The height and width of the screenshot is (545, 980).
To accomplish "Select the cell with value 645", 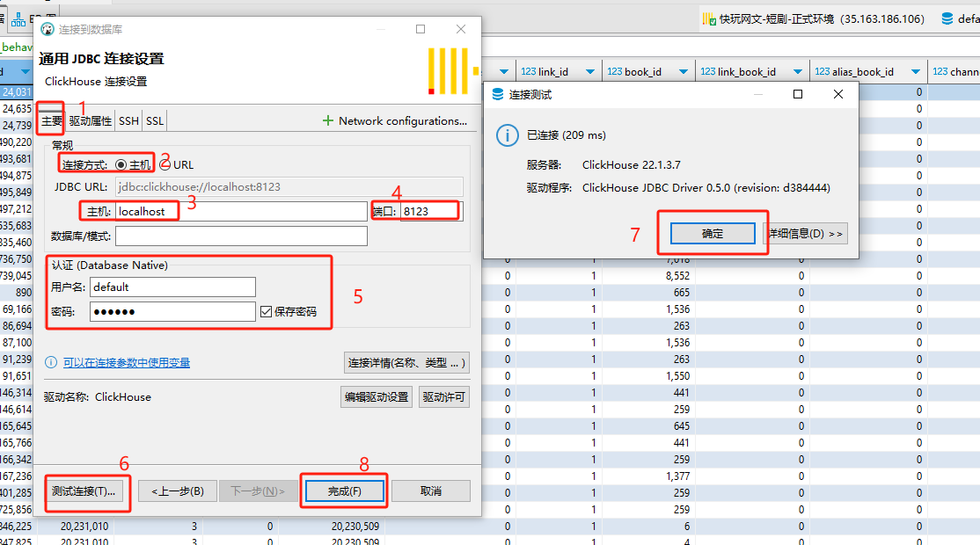I will 648,425.
